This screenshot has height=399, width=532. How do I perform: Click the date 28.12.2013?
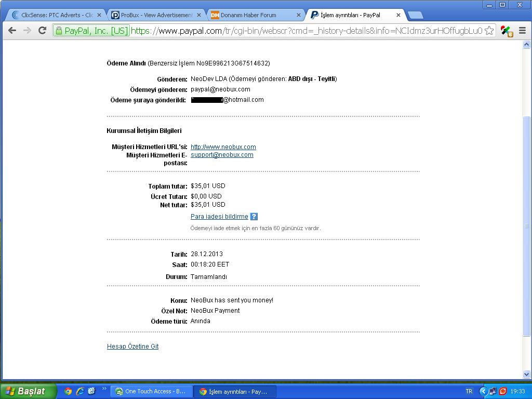click(x=207, y=254)
